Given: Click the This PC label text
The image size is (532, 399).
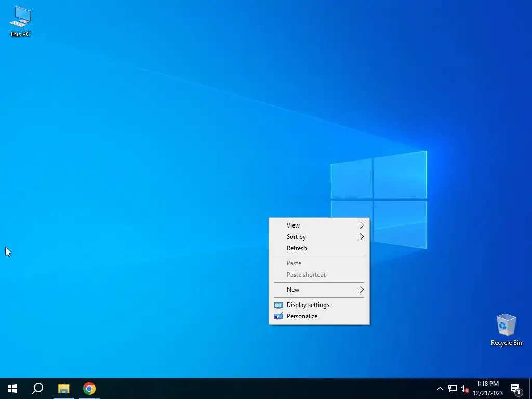Looking at the screenshot, I should (20, 34).
